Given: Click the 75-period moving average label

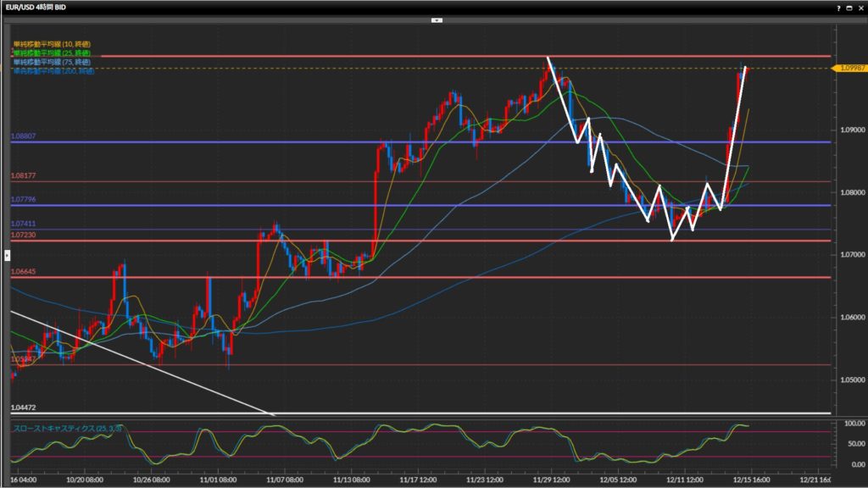Looking at the screenshot, I should pos(52,62).
